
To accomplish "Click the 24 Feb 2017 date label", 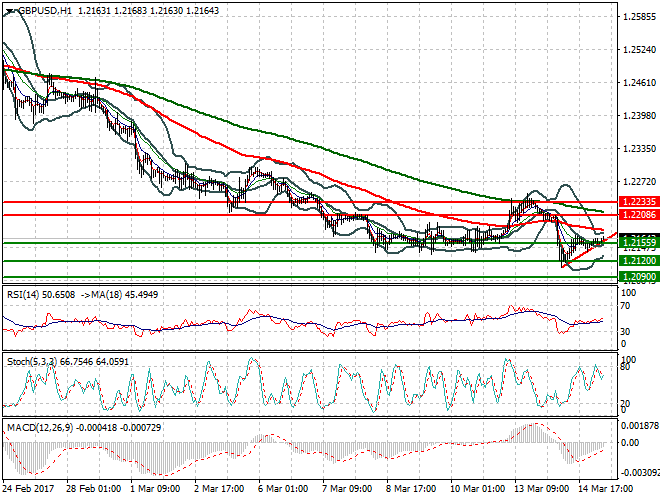I will click(27, 490).
